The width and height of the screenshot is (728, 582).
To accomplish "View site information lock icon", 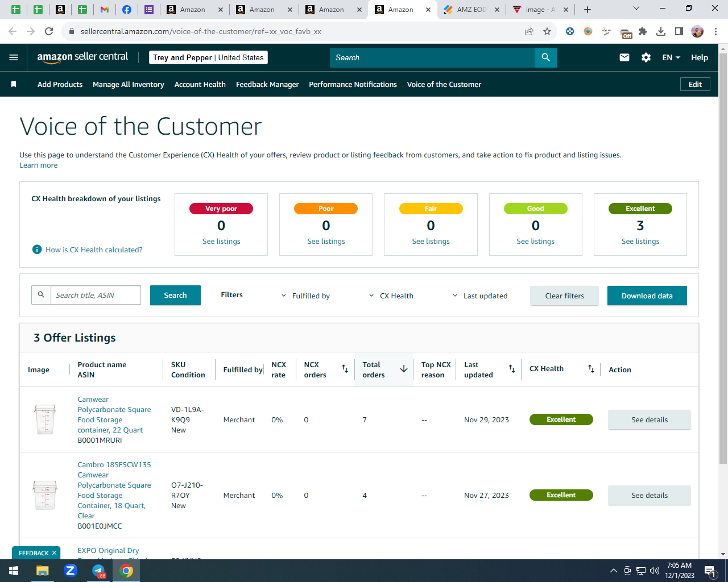I will pos(72,31).
